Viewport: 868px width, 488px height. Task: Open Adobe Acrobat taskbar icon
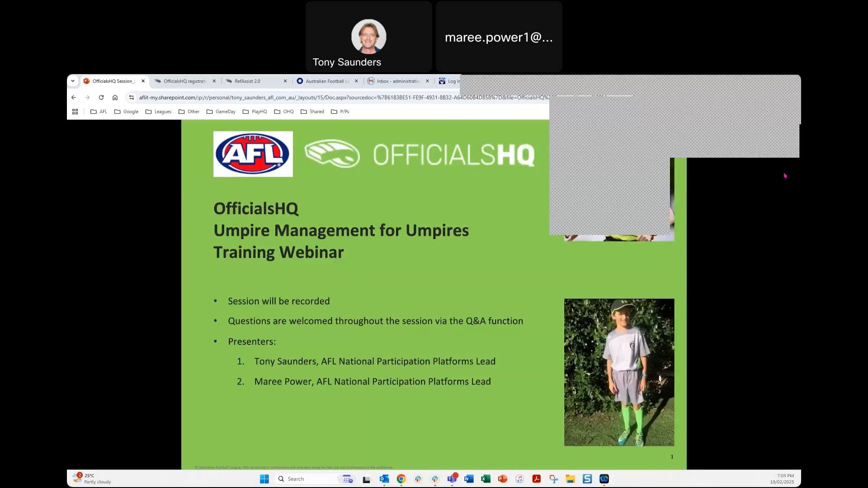537,479
